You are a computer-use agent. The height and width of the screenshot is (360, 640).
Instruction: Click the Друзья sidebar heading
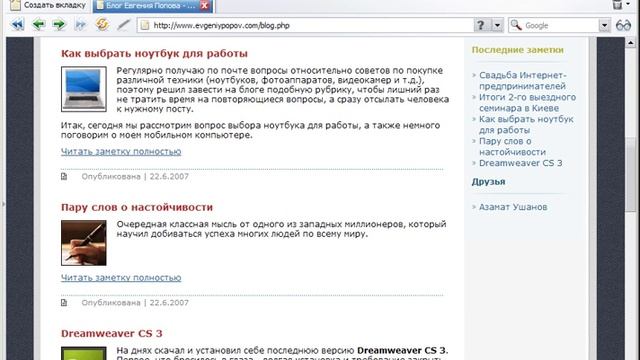coord(489,182)
